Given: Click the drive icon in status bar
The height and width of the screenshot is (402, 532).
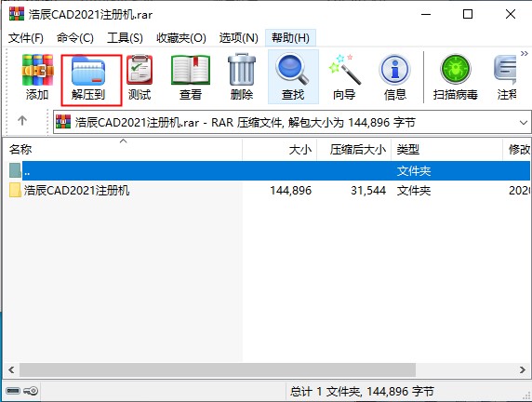Looking at the screenshot, I should [13, 391].
